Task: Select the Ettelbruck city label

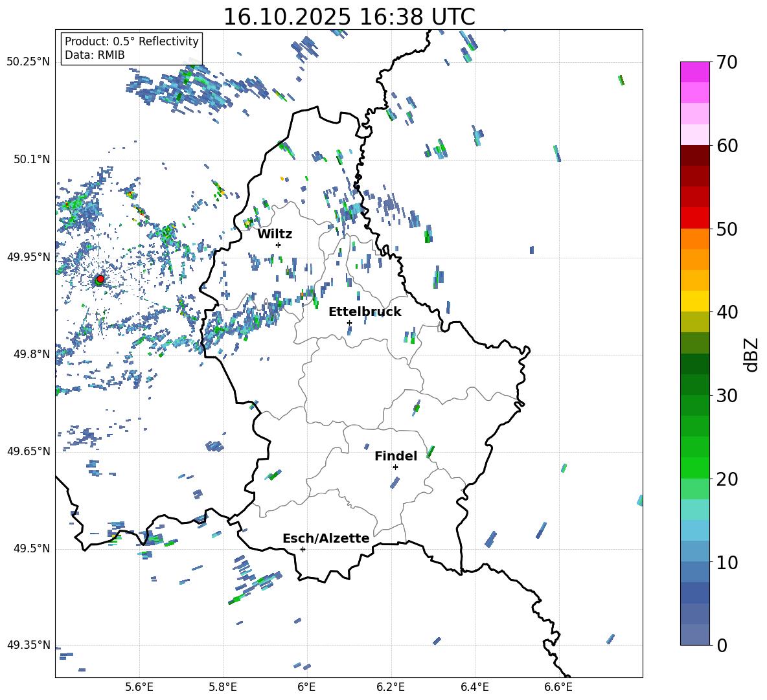Action: tap(365, 311)
